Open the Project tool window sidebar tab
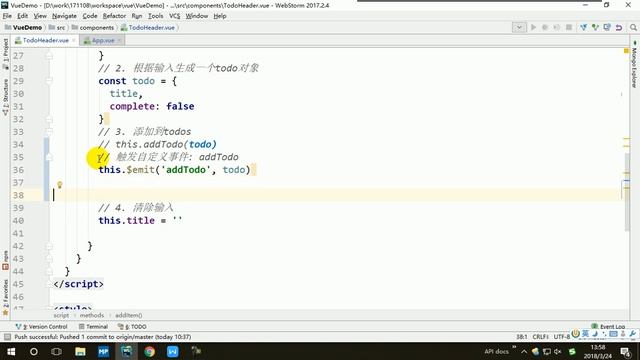Viewport: 640px width, 360px height. pos(5,53)
